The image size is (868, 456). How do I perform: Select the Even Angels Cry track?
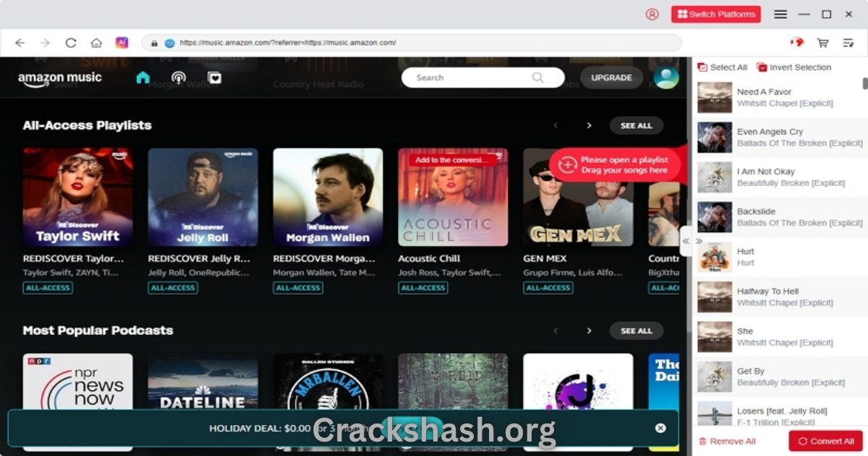[780, 138]
